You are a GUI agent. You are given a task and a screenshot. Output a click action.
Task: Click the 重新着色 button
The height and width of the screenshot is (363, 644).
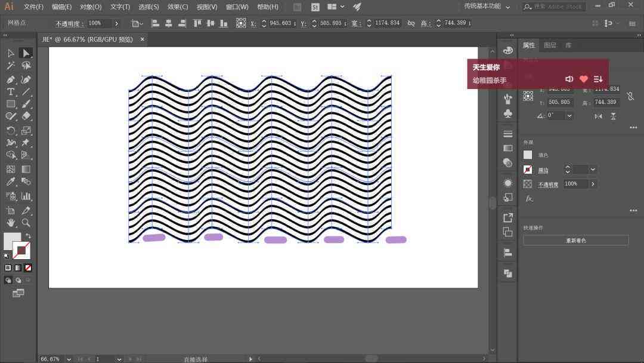576,241
